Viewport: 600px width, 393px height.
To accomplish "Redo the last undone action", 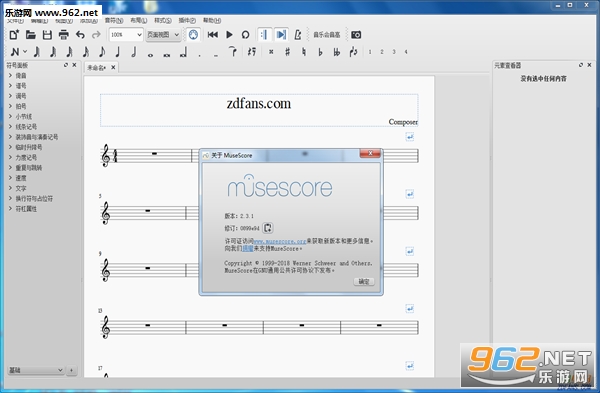I will [x=96, y=35].
